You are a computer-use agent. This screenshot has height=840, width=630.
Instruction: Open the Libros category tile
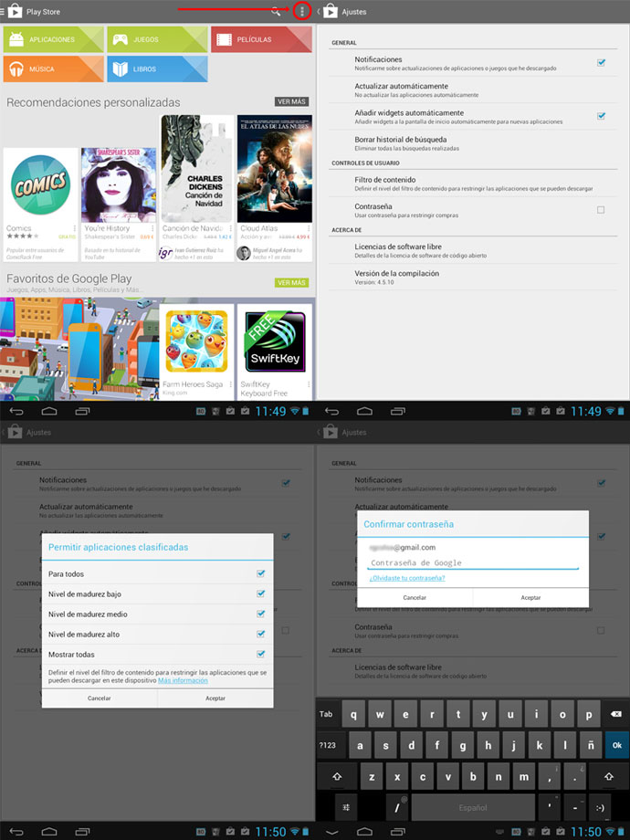(157, 69)
